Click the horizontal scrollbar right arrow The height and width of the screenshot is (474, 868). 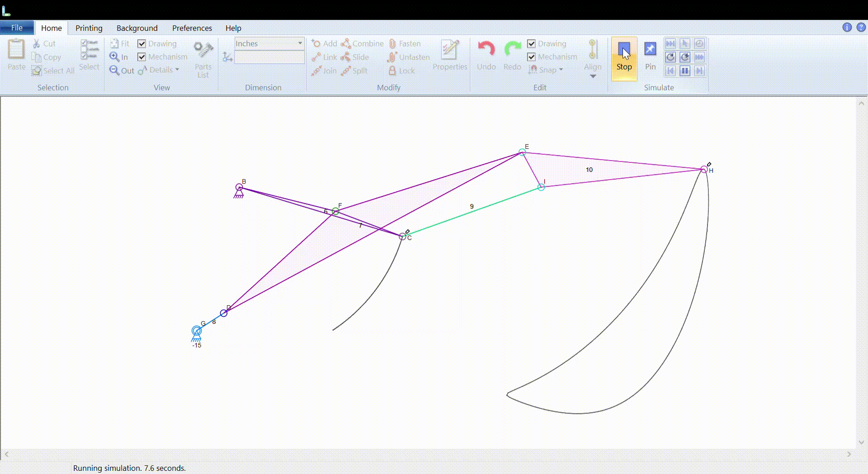click(849, 454)
